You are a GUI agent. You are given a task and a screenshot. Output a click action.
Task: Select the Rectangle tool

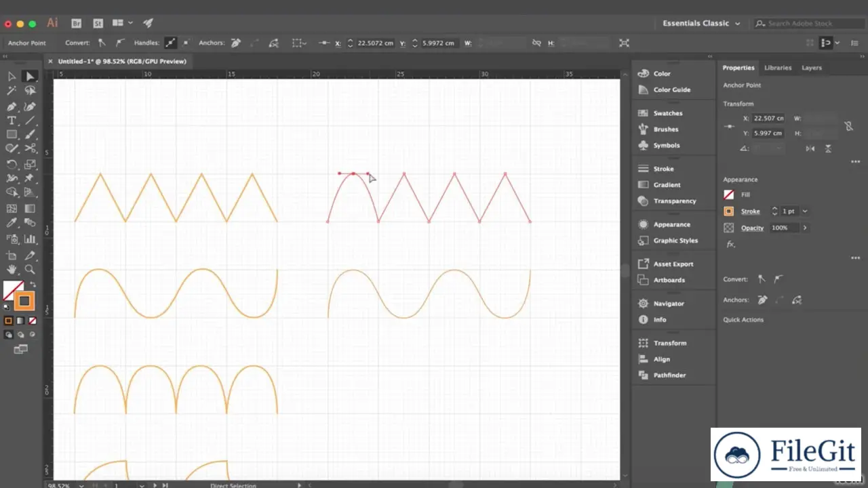tap(12, 135)
